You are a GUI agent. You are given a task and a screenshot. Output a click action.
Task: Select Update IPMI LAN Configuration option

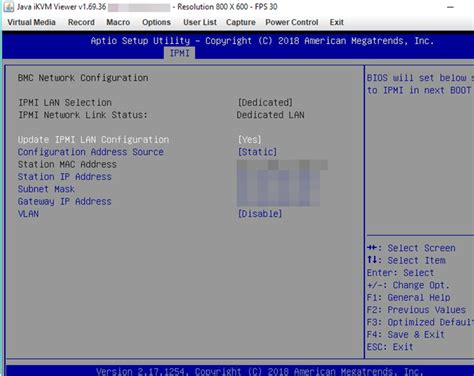coord(93,140)
